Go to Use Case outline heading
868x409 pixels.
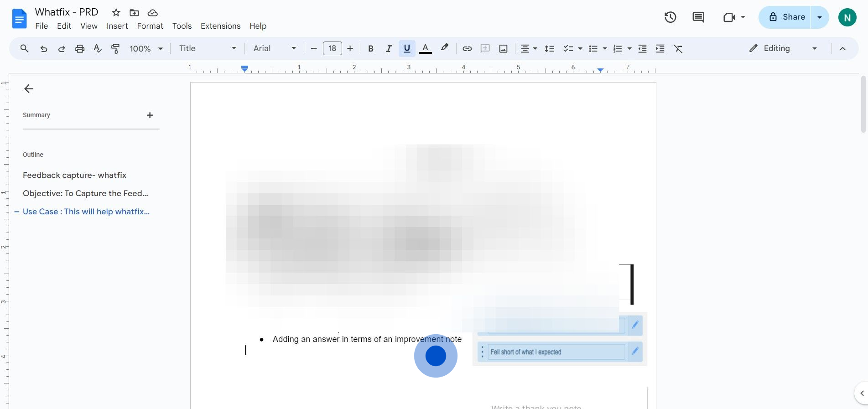pyautogui.click(x=86, y=212)
